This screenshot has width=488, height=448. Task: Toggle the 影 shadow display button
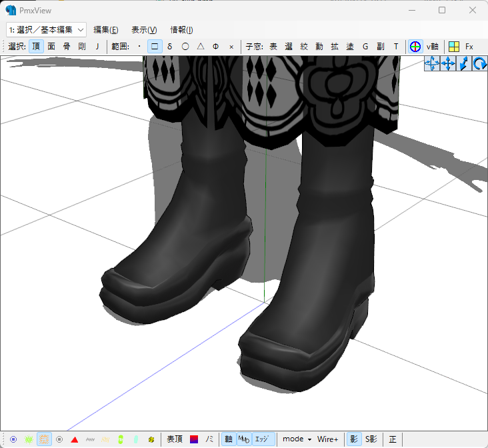point(354,439)
